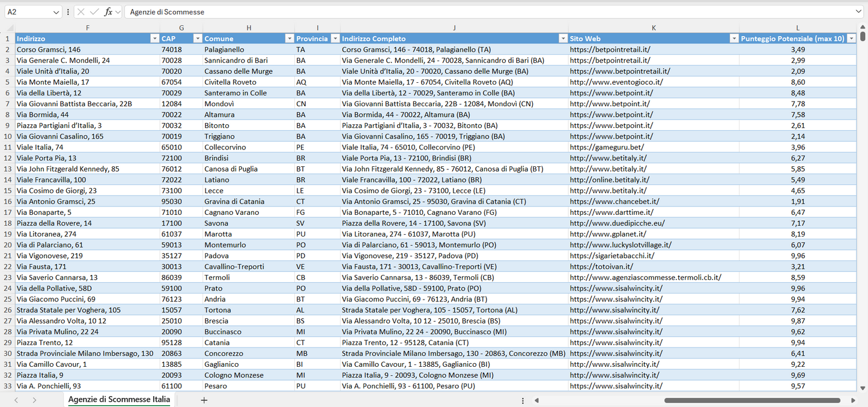
Task: Click the Confirm (checkmark) icon near the formula bar
Action: (x=94, y=11)
